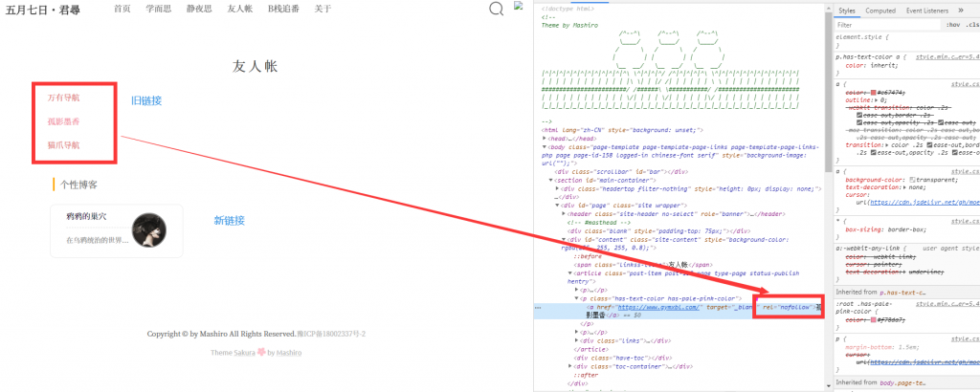Click the p.has-text-c… inherited selector
Image resolution: width=980 pixels, height=392 pixels.
[903, 292]
